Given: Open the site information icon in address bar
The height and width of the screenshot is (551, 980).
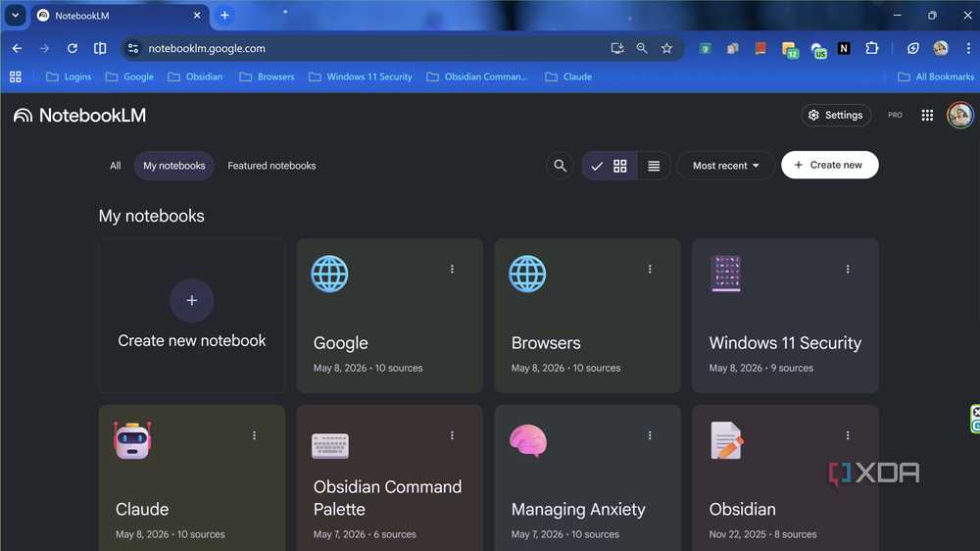Looking at the screenshot, I should tap(132, 48).
